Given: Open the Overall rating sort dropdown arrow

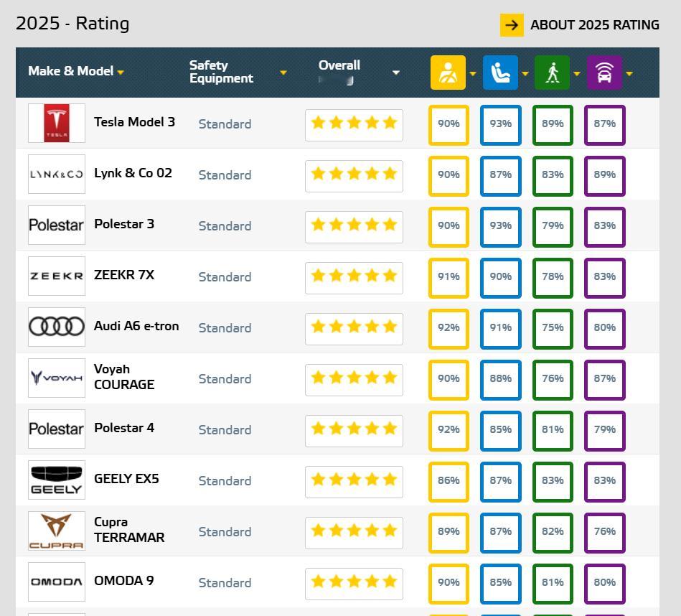Looking at the screenshot, I should [x=395, y=73].
